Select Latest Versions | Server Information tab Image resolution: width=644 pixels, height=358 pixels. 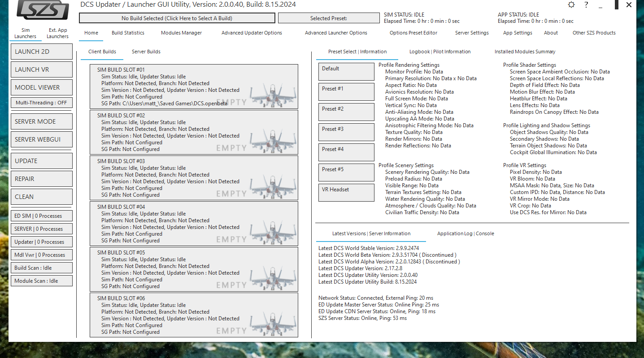371,233
